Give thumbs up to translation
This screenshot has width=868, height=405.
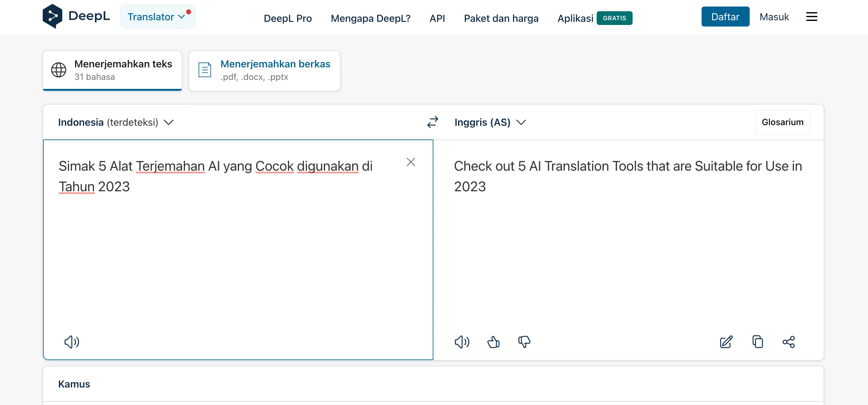click(493, 342)
